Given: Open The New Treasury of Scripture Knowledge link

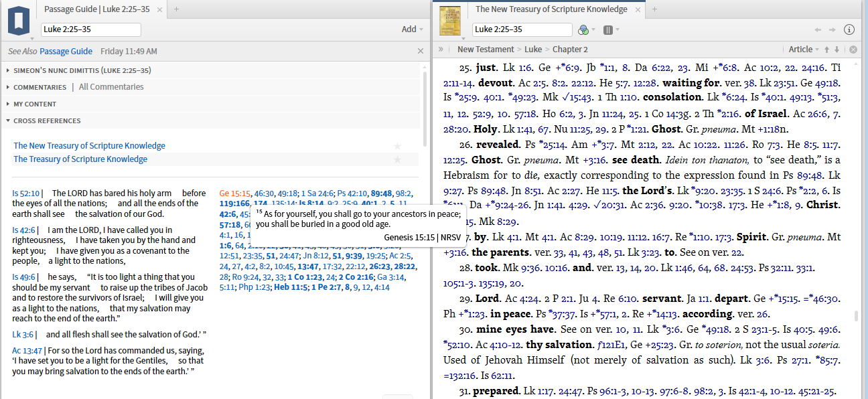Looking at the screenshot, I should (89, 146).
